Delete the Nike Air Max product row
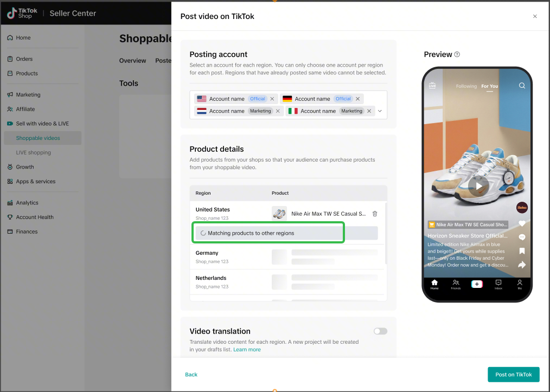The height and width of the screenshot is (392, 550). click(x=375, y=214)
